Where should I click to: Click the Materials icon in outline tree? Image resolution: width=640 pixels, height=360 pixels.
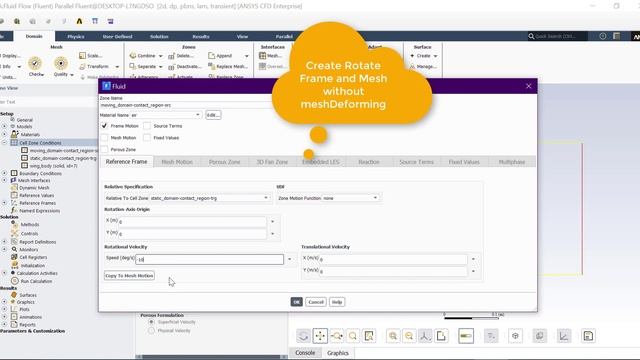[x=15, y=134]
